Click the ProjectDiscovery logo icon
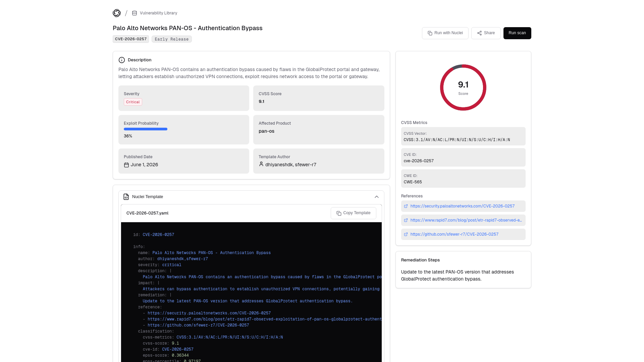 click(117, 13)
